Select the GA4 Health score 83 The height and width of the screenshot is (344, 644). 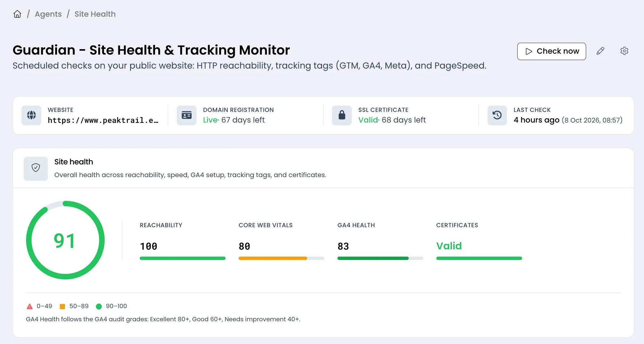point(343,246)
